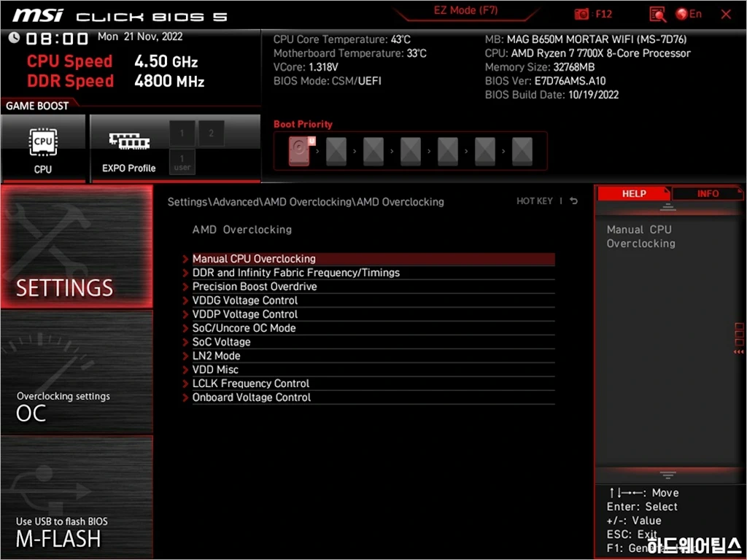Click the GAME BOOST label
Screen dimensions: 747x560
(37, 106)
